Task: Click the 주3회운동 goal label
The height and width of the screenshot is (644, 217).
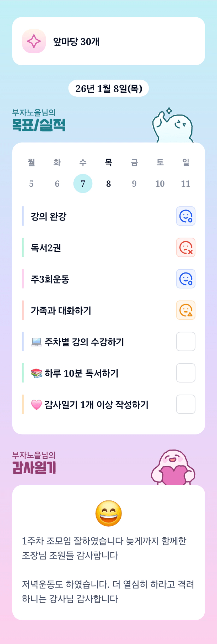Action: (50, 279)
